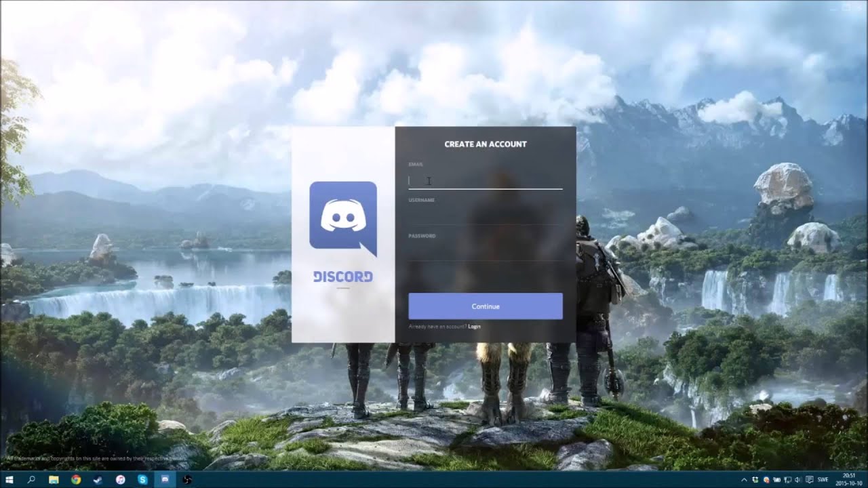The height and width of the screenshot is (488, 868).
Task: Click the Create An Account heading
Action: tap(486, 144)
